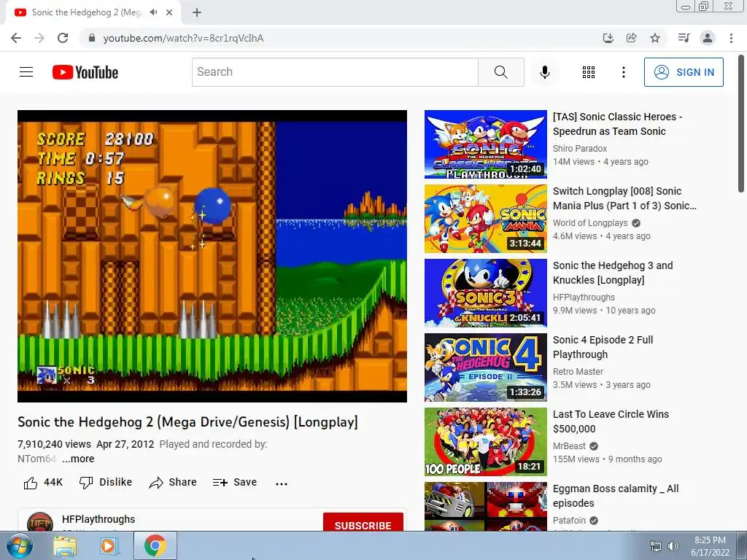Open Windows Media Player from taskbar
Viewport: 747px width, 560px height.
pyautogui.click(x=109, y=545)
